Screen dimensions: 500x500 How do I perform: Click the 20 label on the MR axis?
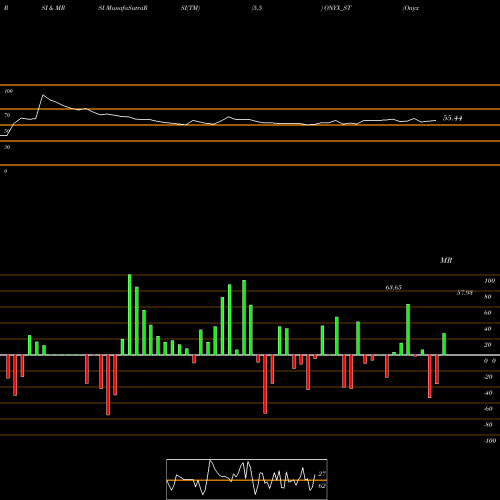click(488, 345)
